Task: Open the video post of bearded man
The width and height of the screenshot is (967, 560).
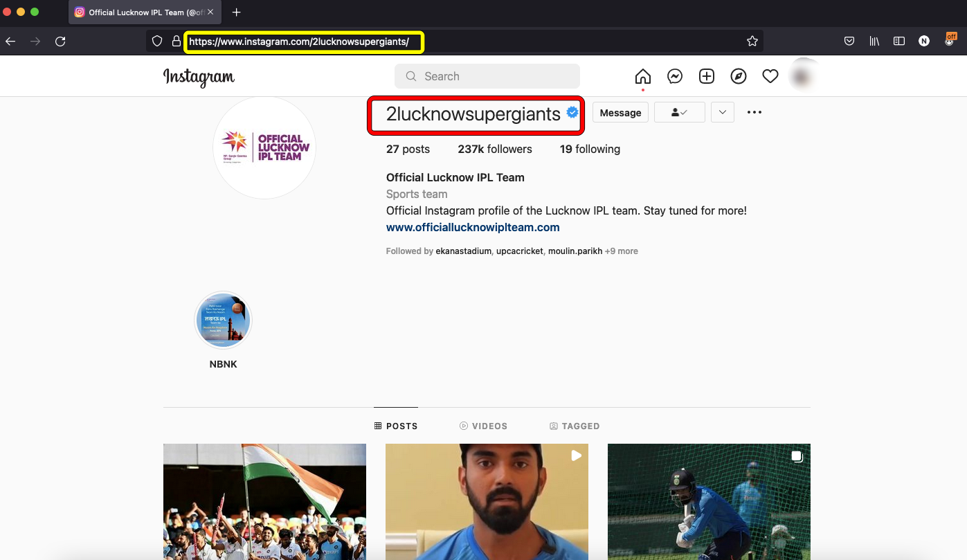Action: pos(487,502)
